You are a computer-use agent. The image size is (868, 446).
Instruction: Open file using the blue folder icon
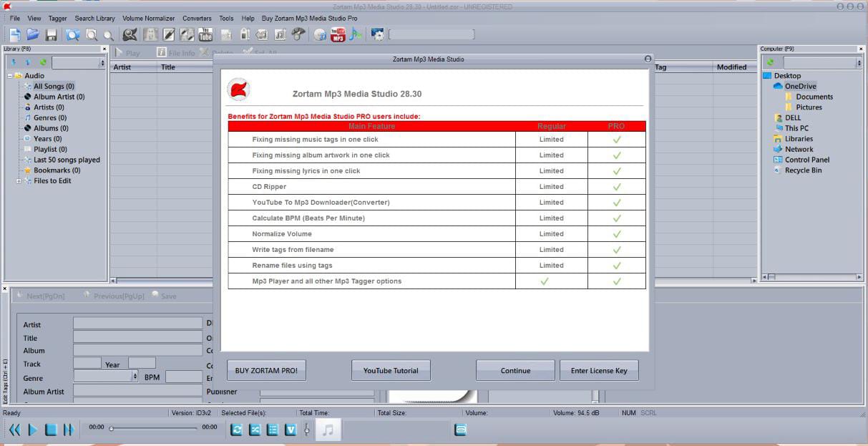pos(33,34)
